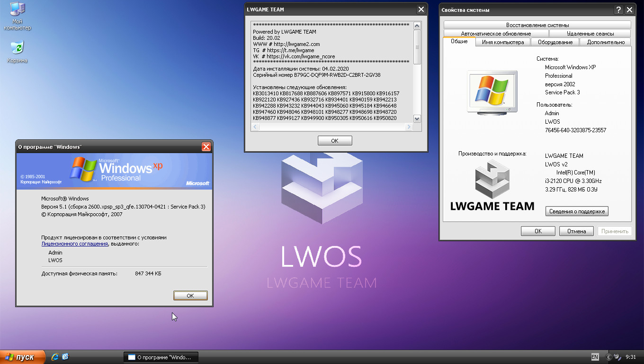The width and height of the screenshot is (644, 364).
Task: Click the Quick Launch icon beside Internet Explorer
Action: tap(65, 356)
